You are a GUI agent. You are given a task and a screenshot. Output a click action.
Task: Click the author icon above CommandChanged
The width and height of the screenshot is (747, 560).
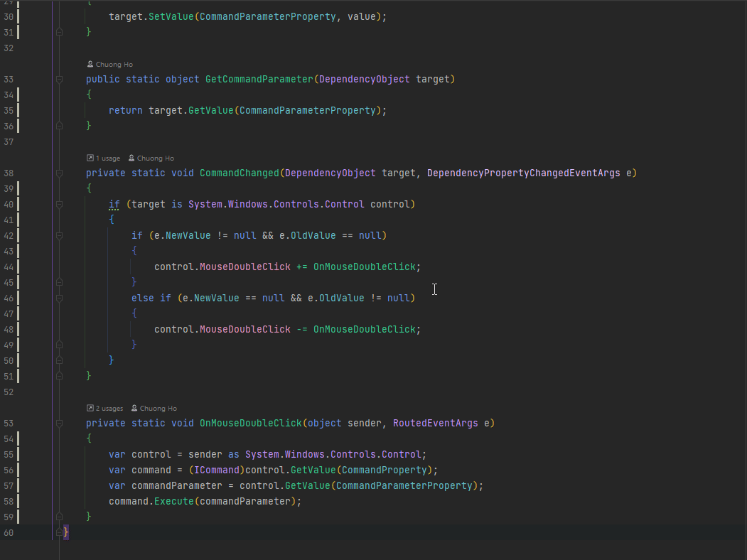tap(131, 158)
